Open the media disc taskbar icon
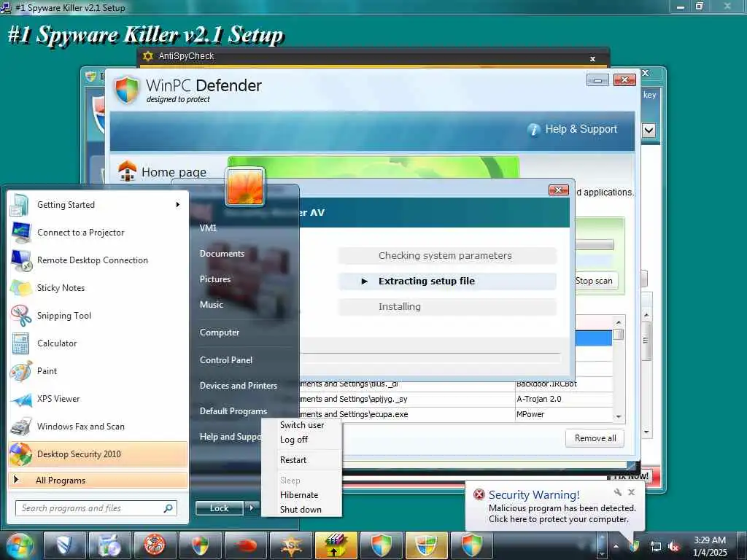 pos(109,545)
